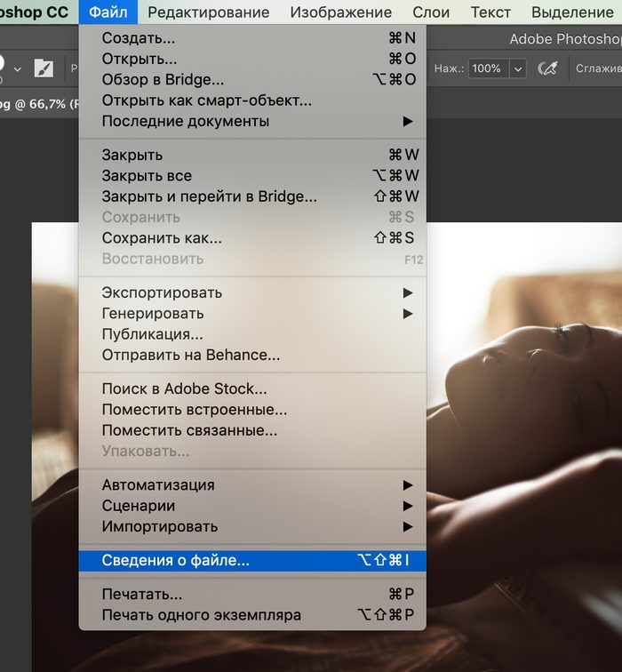This screenshot has height=672, width=622.
Task: Toggle the airbrush build-up icon
Action: (548, 68)
